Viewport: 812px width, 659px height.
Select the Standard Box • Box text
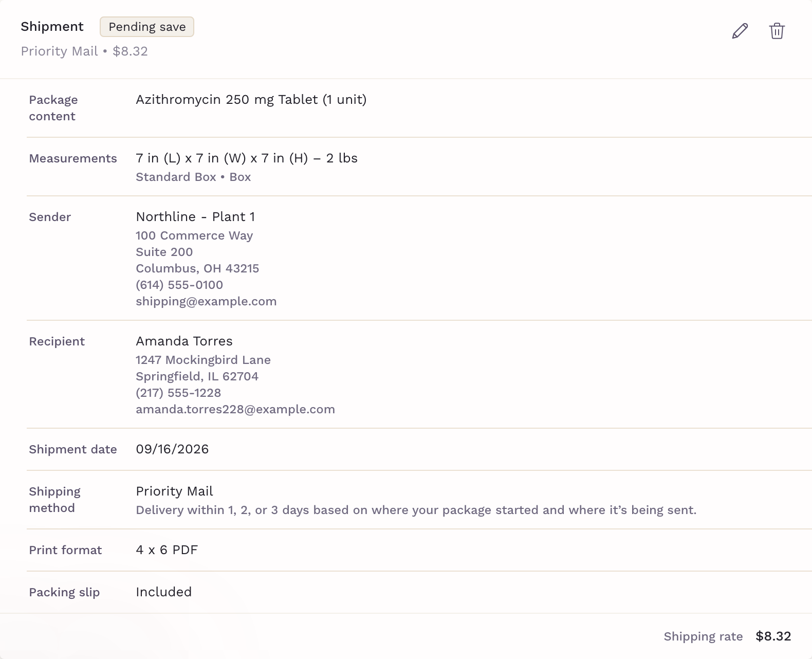(x=193, y=177)
